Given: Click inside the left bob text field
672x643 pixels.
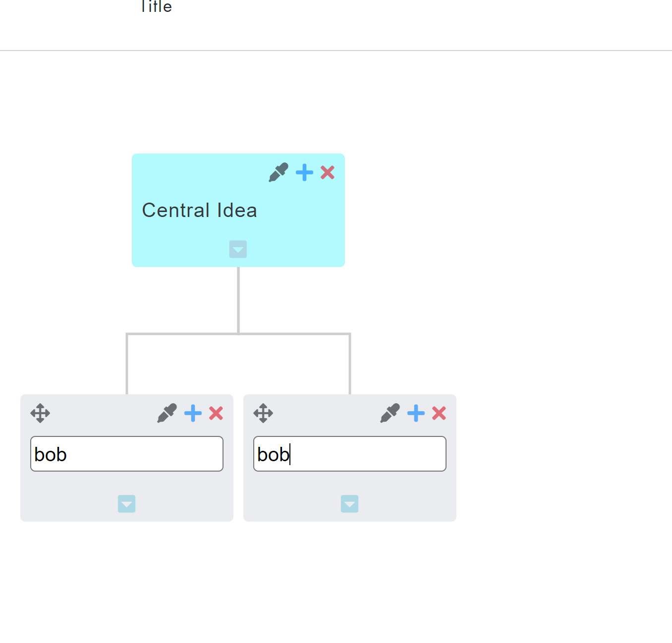Looking at the screenshot, I should coord(127,453).
